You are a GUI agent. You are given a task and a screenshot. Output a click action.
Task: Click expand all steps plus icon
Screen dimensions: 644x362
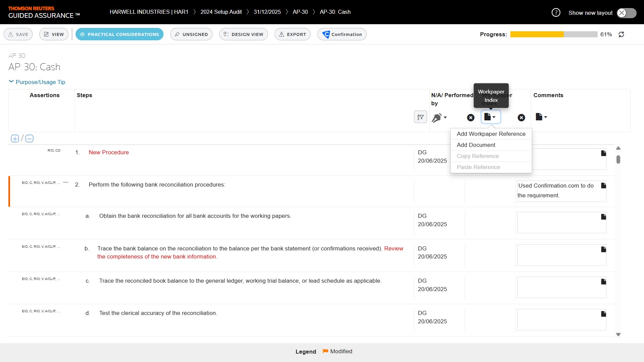(15, 138)
